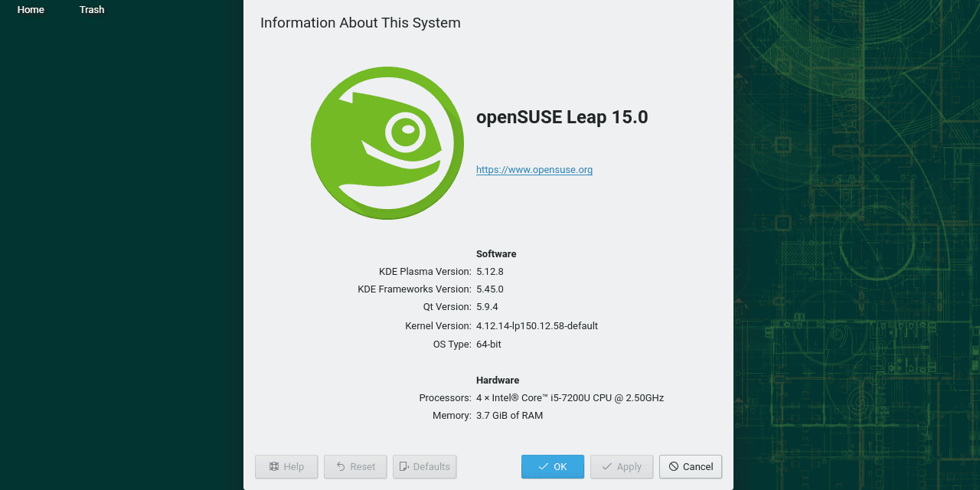The height and width of the screenshot is (490, 980).
Task: Click the 64-bit OS Type value
Action: pos(488,345)
